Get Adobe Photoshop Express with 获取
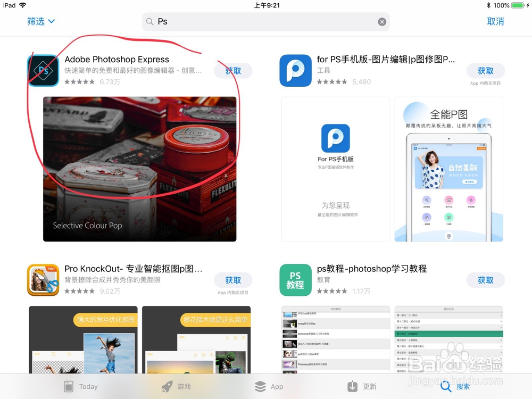This screenshot has height=399, width=532. tap(233, 71)
